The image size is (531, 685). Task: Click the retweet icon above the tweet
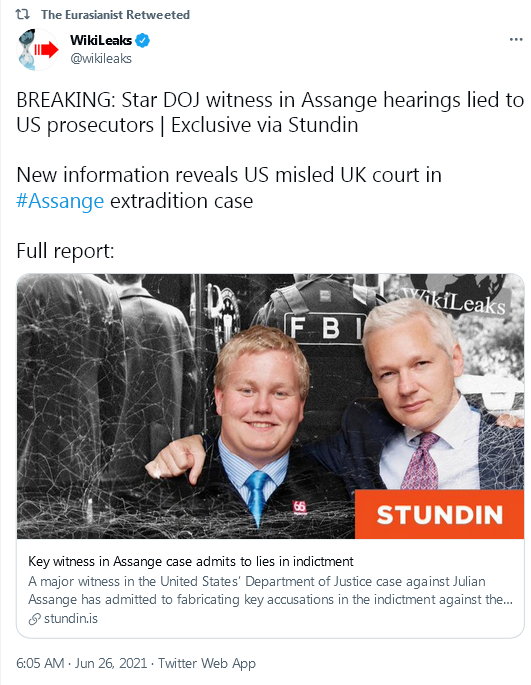coord(22,14)
